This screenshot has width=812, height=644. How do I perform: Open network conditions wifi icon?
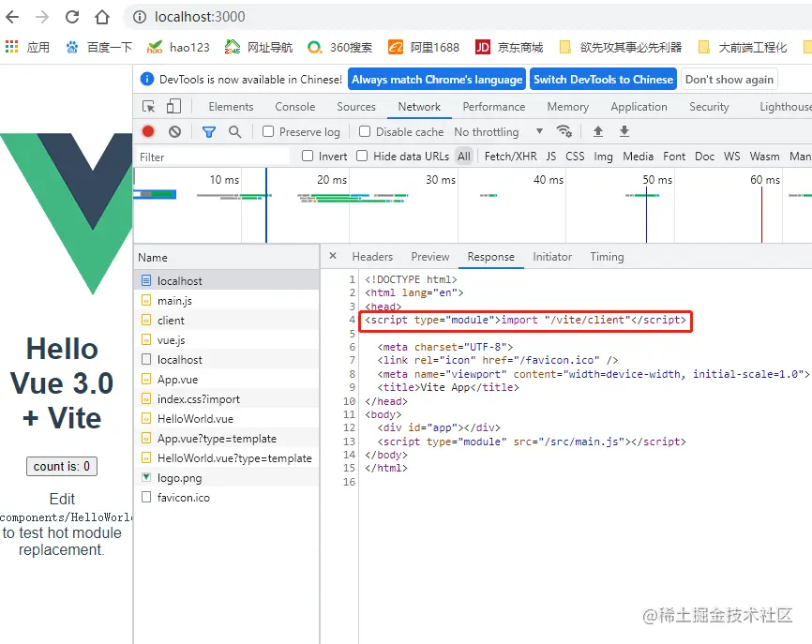click(x=564, y=131)
